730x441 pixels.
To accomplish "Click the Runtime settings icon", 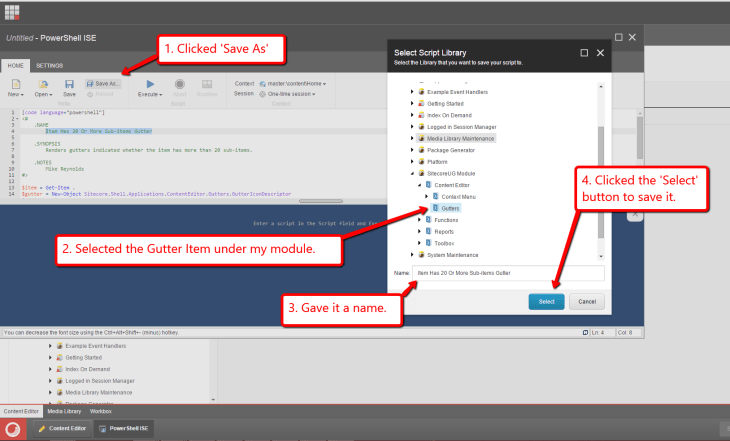I will coord(207,85).
